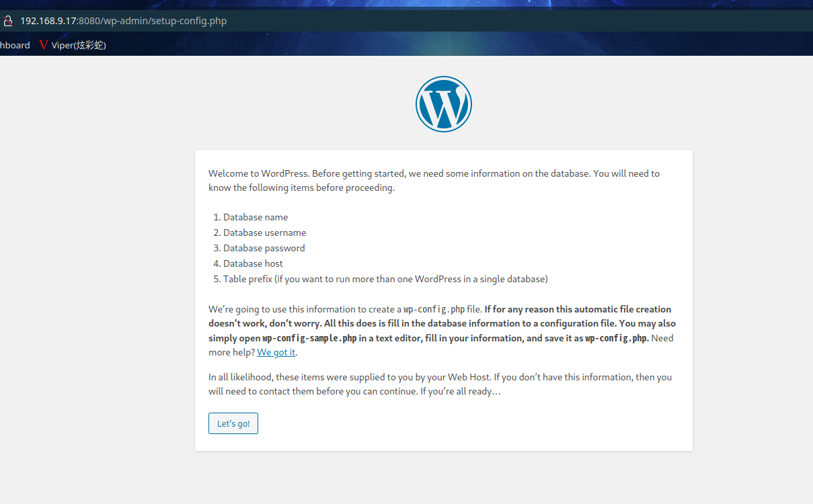
Task: Click the "Let's go!" button
Action: [x=233, y=423]
